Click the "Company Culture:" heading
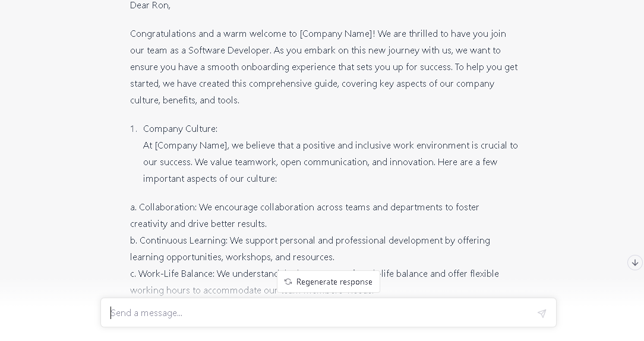Screen dimensions: 644x341 pos(180,129)
